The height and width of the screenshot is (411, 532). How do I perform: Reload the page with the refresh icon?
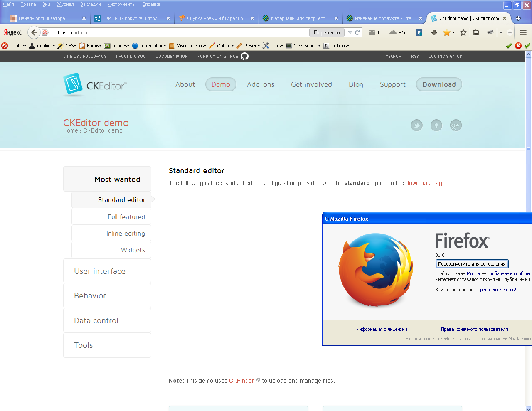(x=357, y=32)
